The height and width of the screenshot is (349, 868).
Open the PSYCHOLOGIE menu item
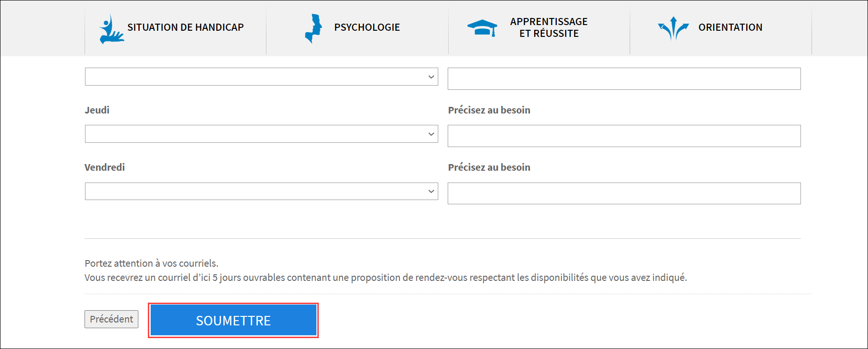357,27
